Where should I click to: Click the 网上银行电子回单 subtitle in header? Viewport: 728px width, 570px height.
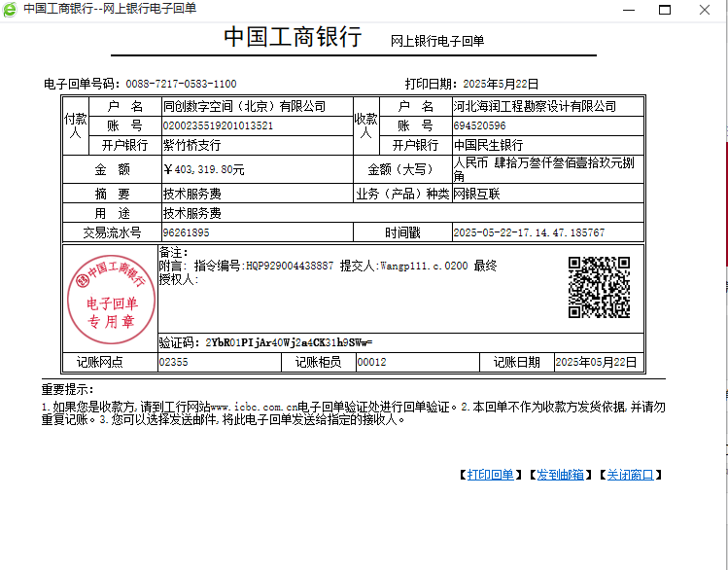(437, 41)
